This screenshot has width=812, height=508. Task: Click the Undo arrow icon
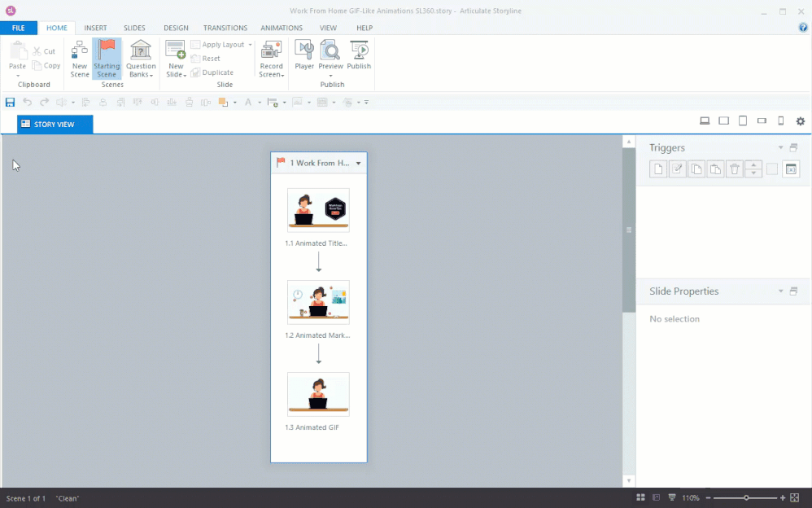27,102
